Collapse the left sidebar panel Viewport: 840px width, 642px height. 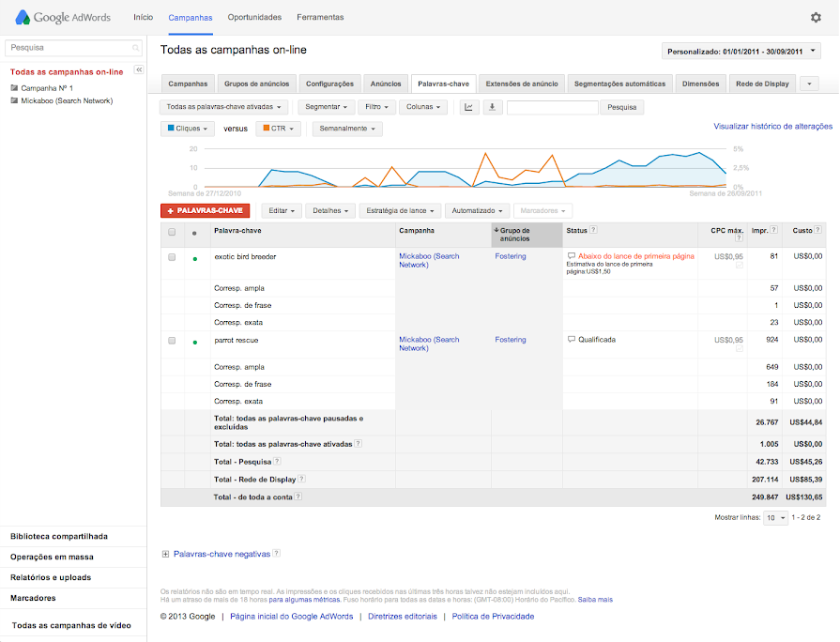pyautogui.click(x=139, y=69)
